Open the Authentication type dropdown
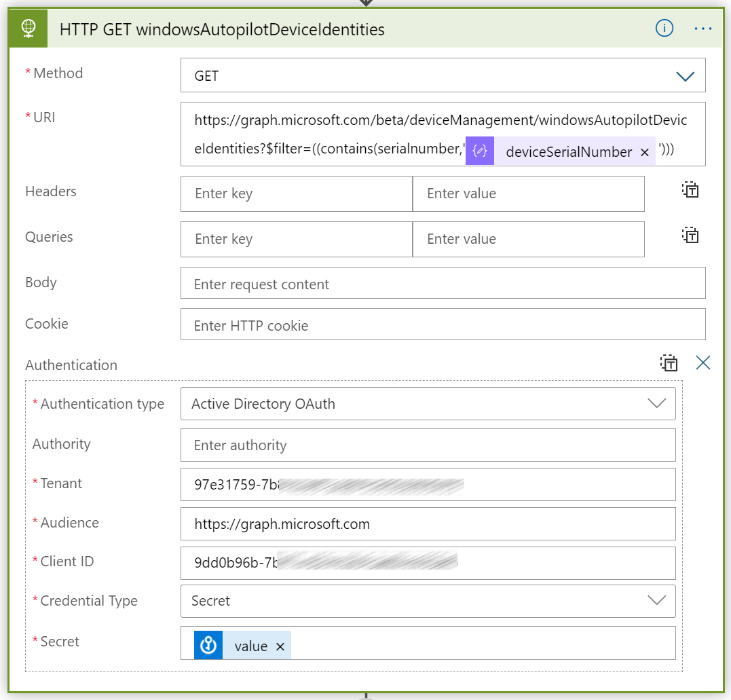731x700 pixels. [656, 403]
